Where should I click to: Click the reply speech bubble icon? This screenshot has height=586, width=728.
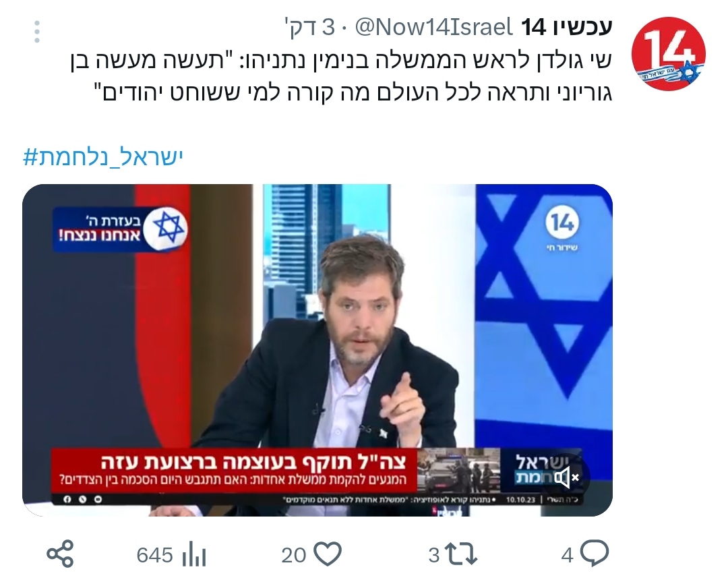click(595, 554)
